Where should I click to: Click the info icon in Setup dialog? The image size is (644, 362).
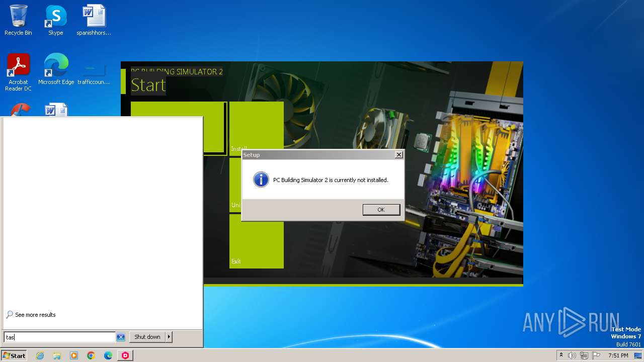[x=261, y=179]
